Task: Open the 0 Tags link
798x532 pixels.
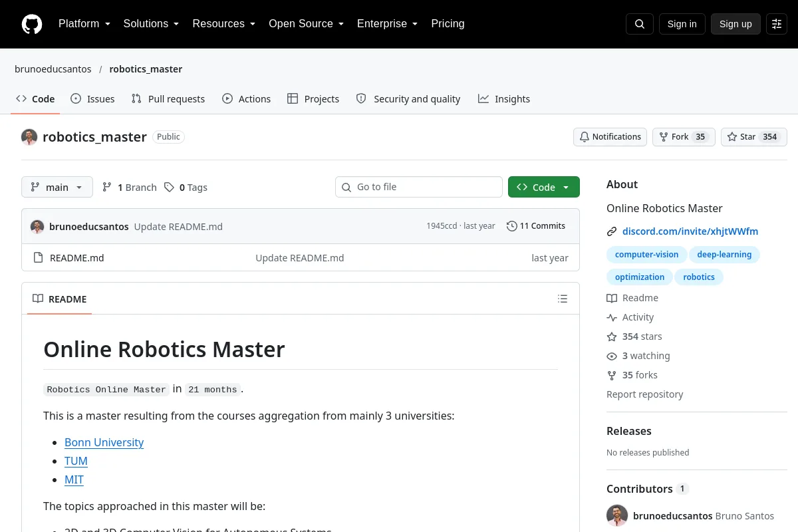Action: click(186, 188)
